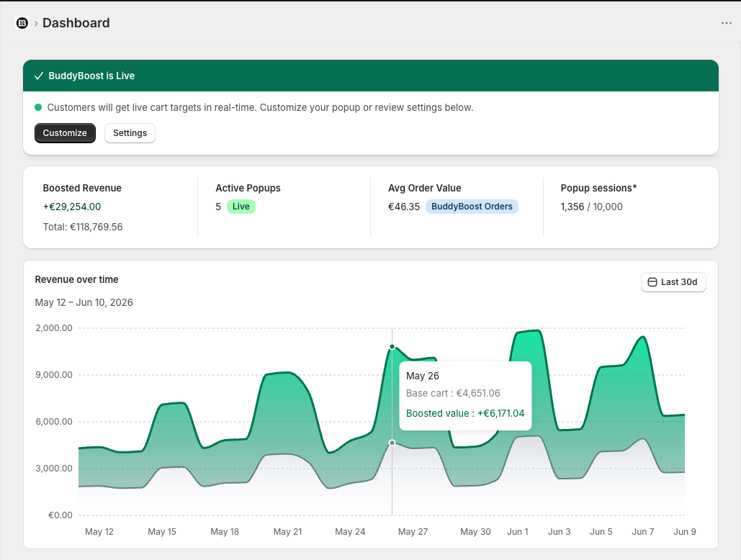Click the BuddyBoost Orders badge
This screenshot has width=741, height=560.
tap(472, 207)
